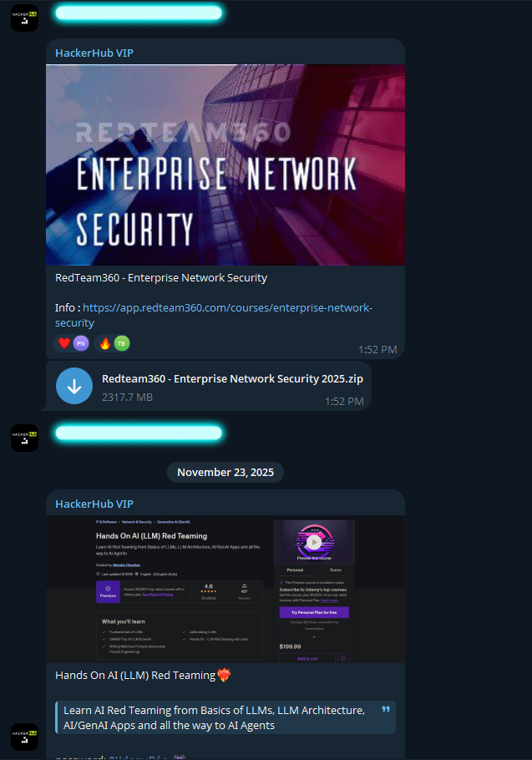This screenshot has width=532, height=760.
Task: Click HackerHub VIP name above the Udemy screenshot
Action: [94, 504]
